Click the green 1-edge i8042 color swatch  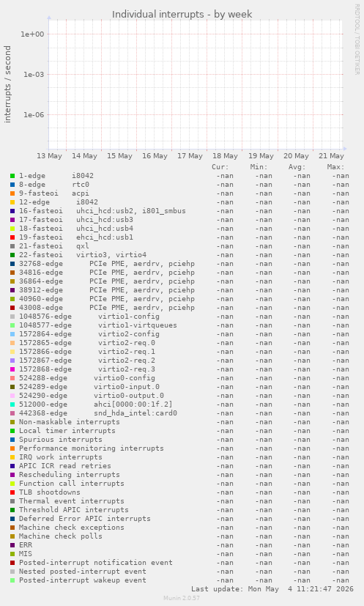click(x=12, y=176)
